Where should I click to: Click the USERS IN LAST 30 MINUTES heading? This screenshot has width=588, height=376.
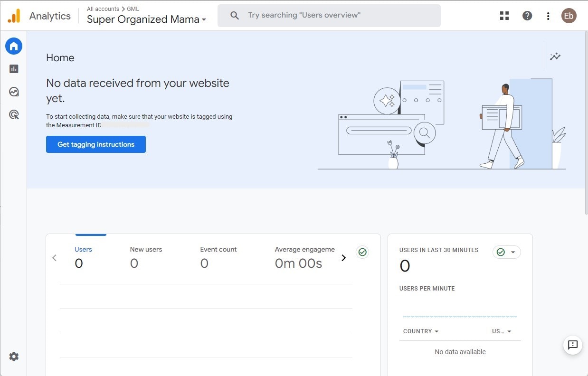pos(439,250)
